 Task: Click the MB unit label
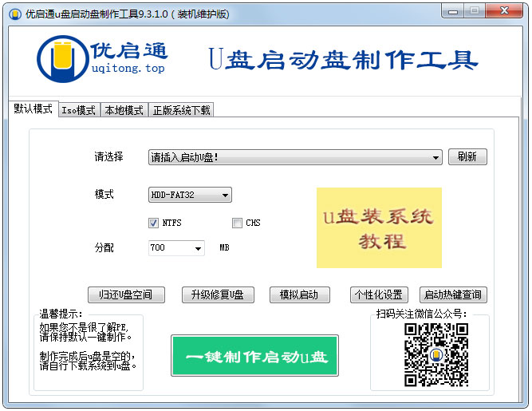click(x=224, y=247)
